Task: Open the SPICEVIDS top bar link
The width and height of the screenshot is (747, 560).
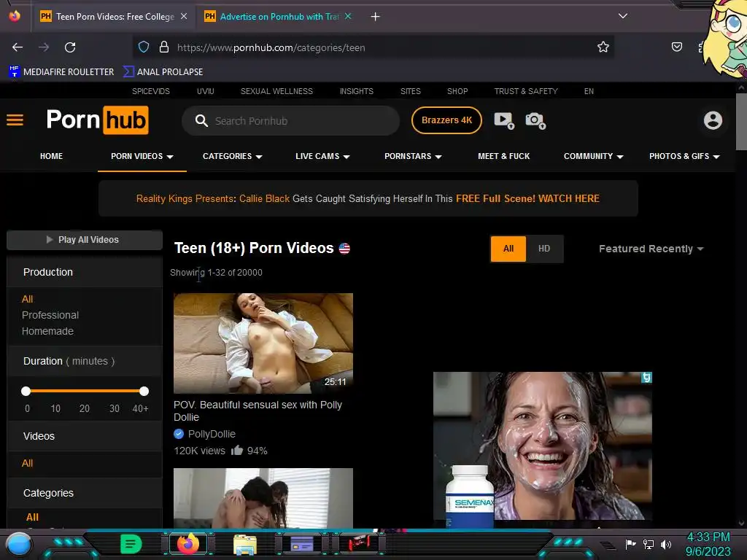Action: coord(150,91)
